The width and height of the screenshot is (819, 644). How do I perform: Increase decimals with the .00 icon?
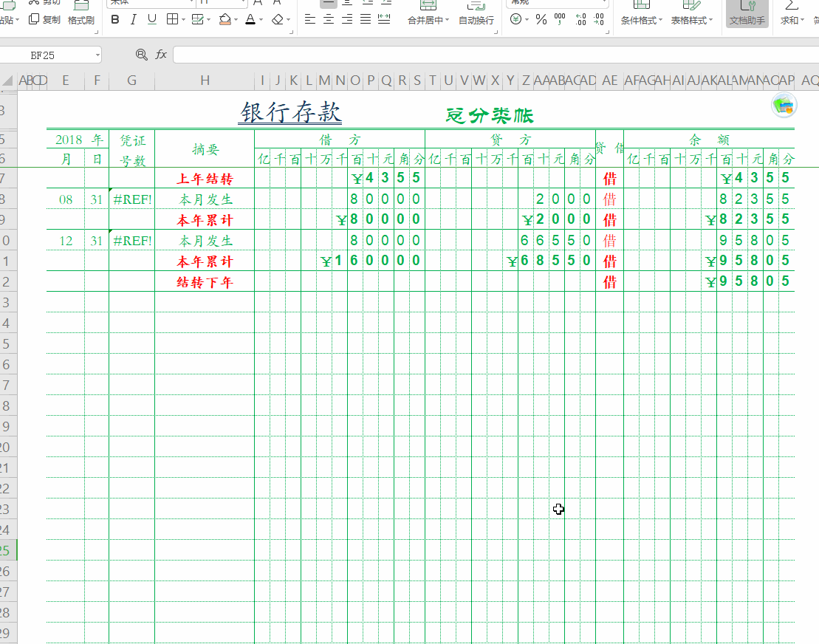[580, 20]
